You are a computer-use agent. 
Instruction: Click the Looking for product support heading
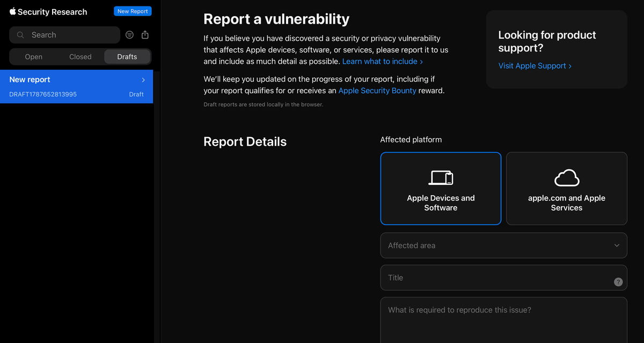click(x=547, y=41)
